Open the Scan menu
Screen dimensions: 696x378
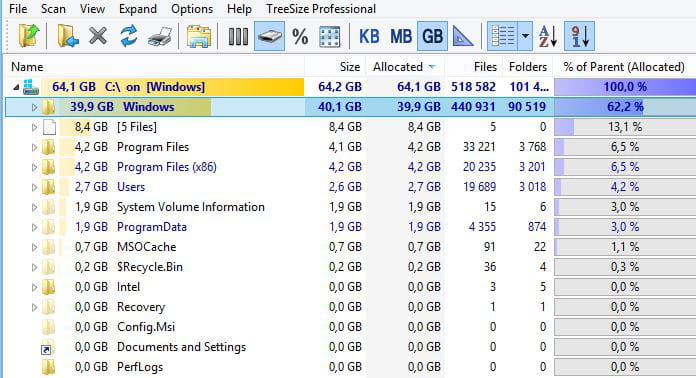[53, 9]
